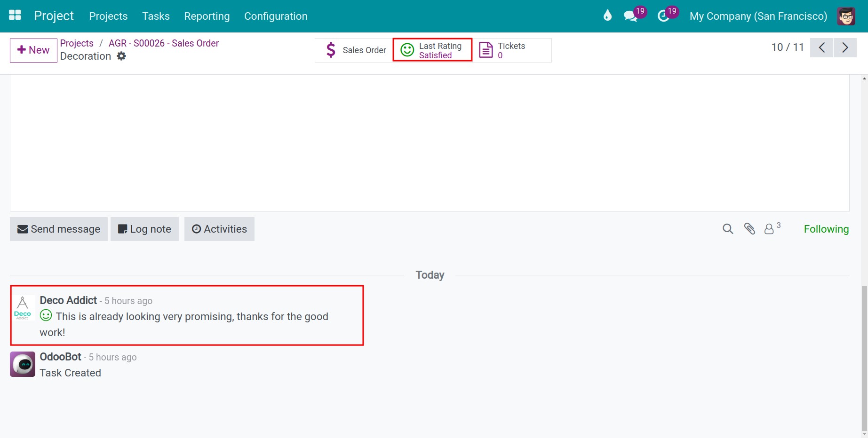Search messages with magnifier icon
868x438 pixels.
728,229
